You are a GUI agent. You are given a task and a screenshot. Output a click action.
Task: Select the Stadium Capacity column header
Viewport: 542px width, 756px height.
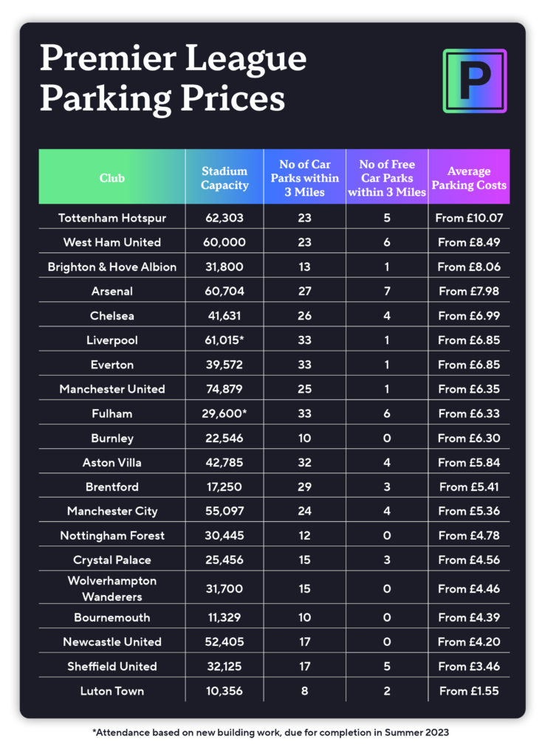[224, 178]
